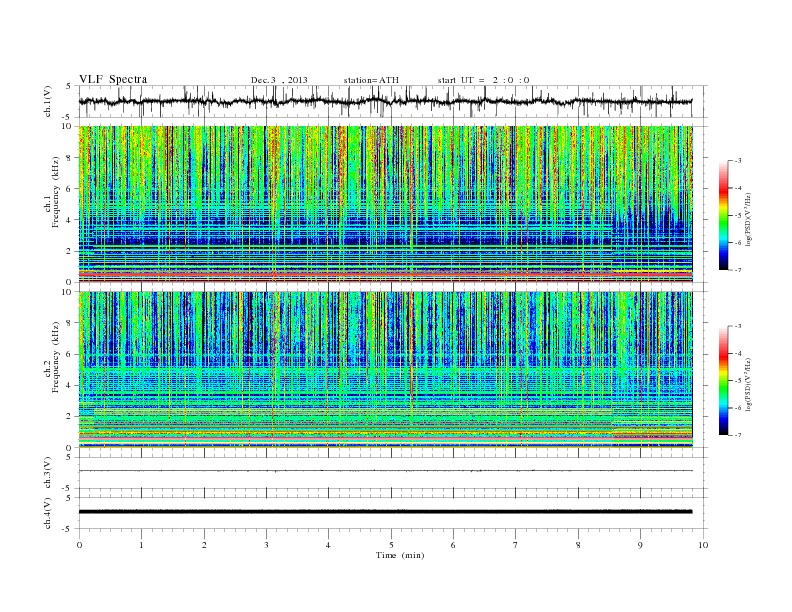Click the lower 'log(PSD)(V²/Hz)' colorbar label
The width and height of the screenshot is (792, 612).
748,384
